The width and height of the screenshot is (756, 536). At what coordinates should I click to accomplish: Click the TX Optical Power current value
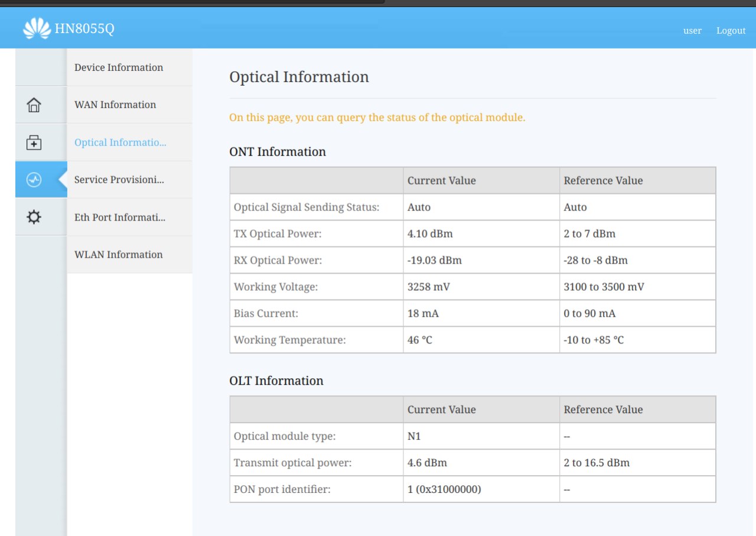[430, 233]
